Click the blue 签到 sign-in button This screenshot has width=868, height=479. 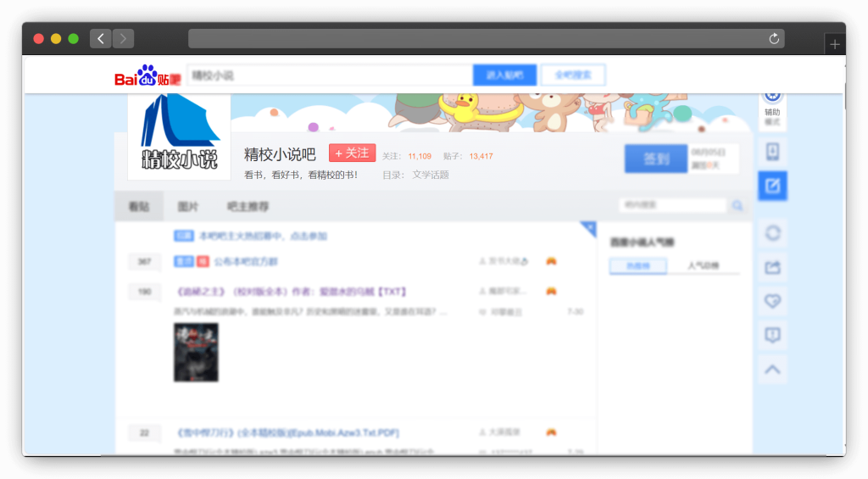[x=656, y=159]
